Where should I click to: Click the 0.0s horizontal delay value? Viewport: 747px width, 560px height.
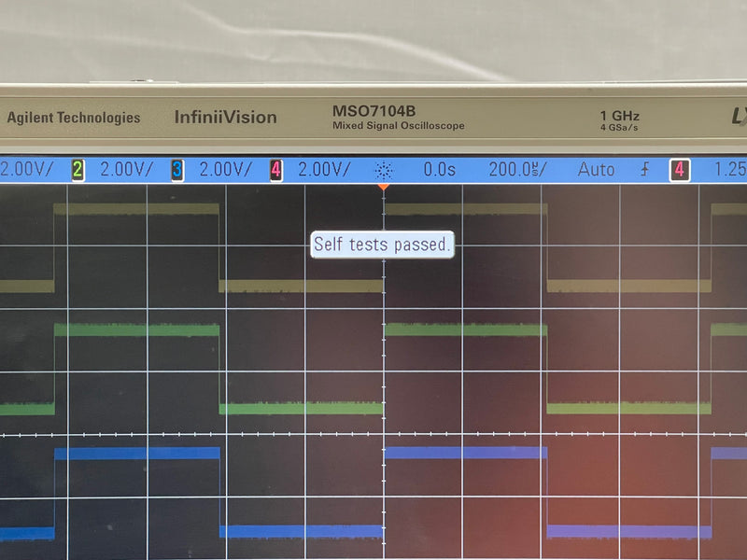(439, 170)
